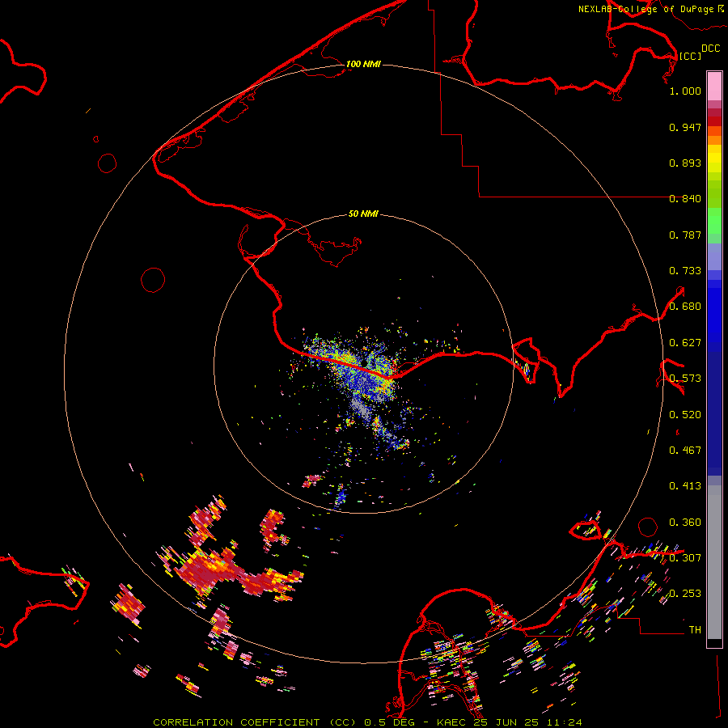The height and width of the screenshot is (728, 728).
Task: Click the 0.307 color scale value
Action: click(685, 557)
